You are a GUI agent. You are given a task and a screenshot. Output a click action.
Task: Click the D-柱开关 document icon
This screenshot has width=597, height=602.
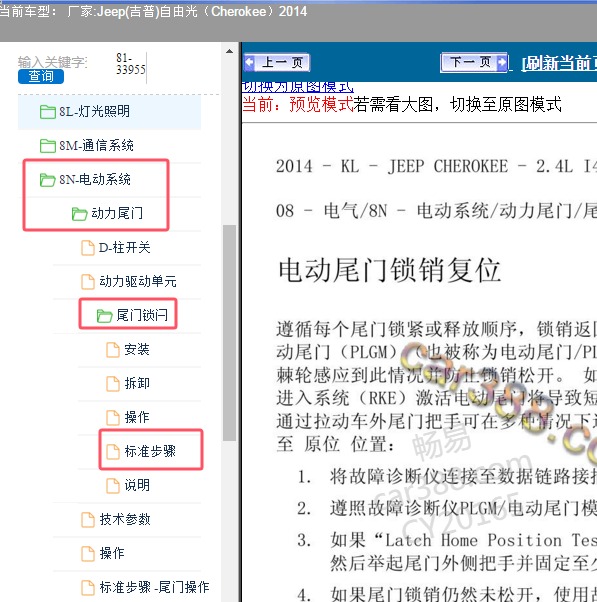click(88, 248)
